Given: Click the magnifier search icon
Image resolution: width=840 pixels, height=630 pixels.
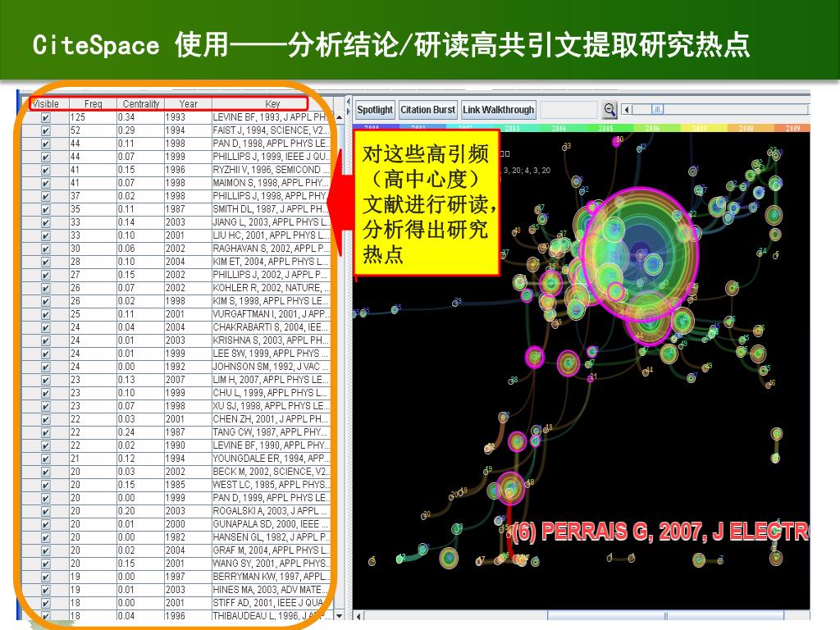Looking at the screenshot, I should [609, 110].
